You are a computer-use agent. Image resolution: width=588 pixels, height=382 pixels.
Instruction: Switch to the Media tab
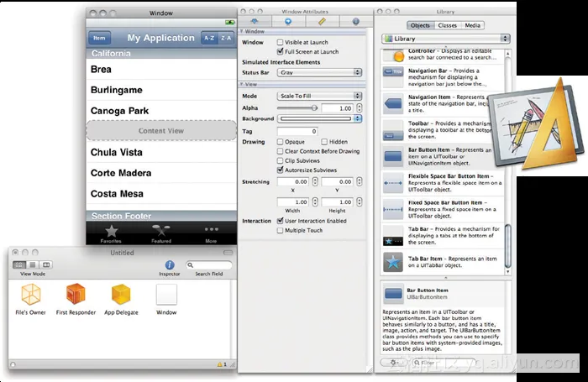[473, 25]
